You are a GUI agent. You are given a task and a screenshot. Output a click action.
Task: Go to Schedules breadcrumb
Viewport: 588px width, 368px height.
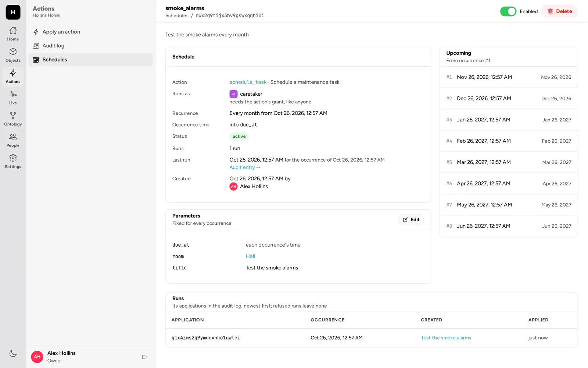(x=177, y=15)
